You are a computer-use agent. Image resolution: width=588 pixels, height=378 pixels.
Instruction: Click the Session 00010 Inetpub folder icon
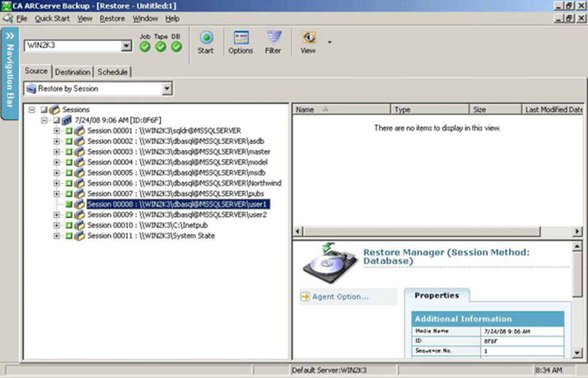[x=80, y=225]
